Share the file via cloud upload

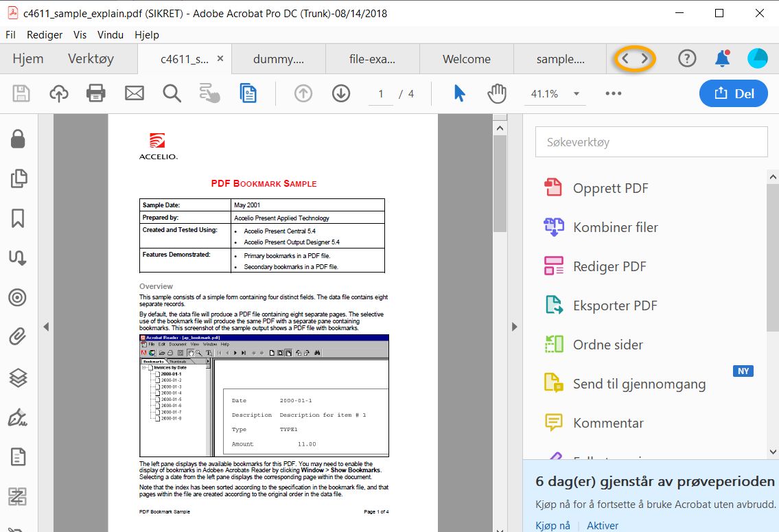(58, 93)
